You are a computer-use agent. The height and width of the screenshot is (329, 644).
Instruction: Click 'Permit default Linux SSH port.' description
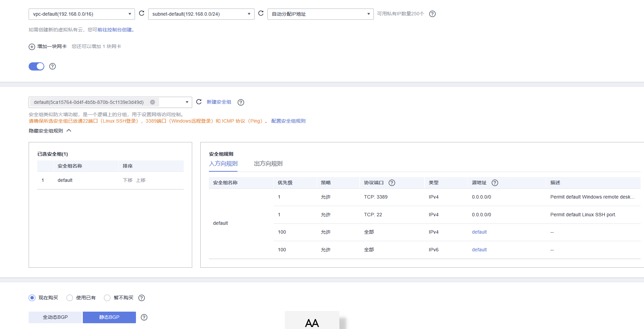click(583, 215)
